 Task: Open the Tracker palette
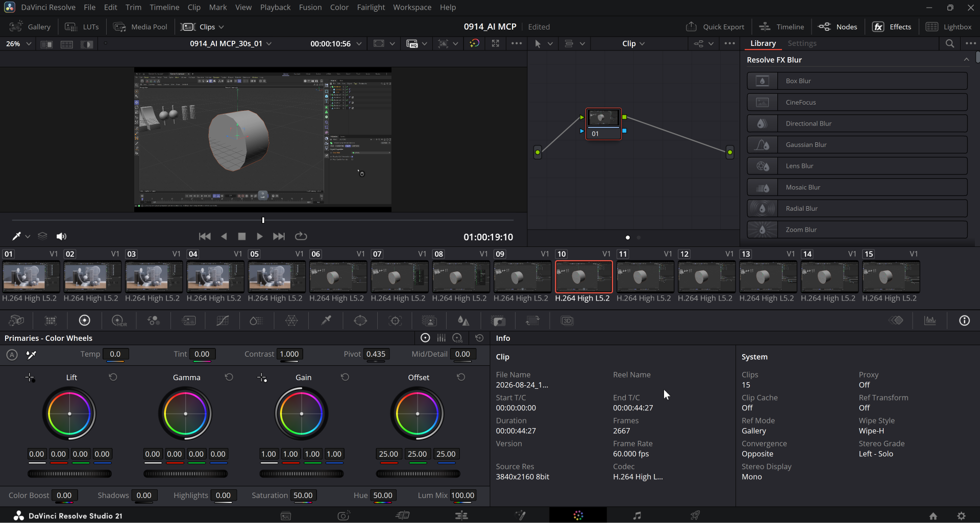coord(395,320)
